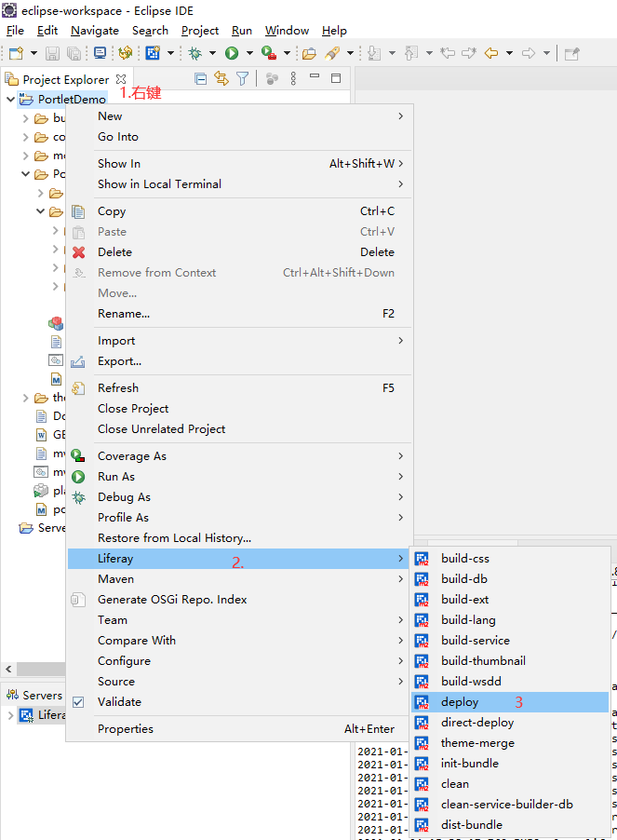Click the Copy menu icon
The height and width of the screenshot is (840, 617).
(79, 211)
